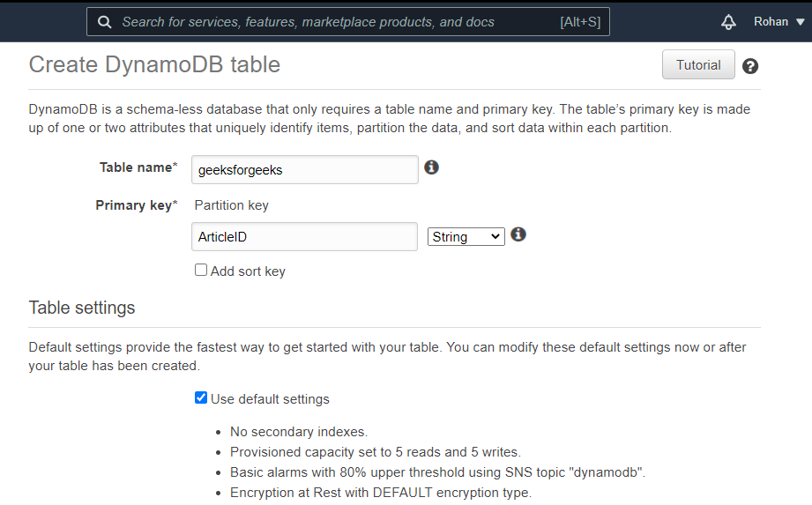Image resolution: width=812 pixels, height=505 pixels.
Task: Click the search magnifier icon
Action: 105,22
